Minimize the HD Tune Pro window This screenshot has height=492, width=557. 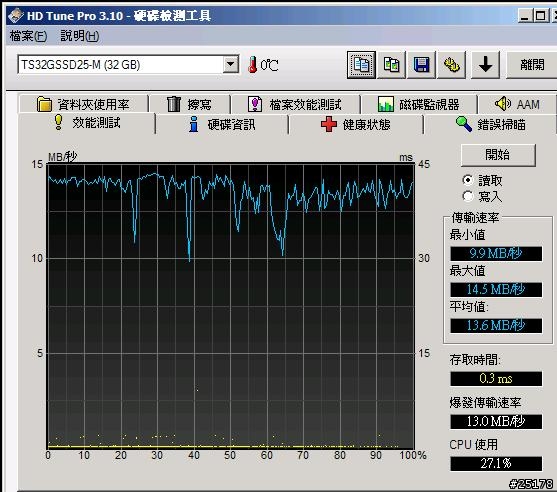[x=525, y=16]
